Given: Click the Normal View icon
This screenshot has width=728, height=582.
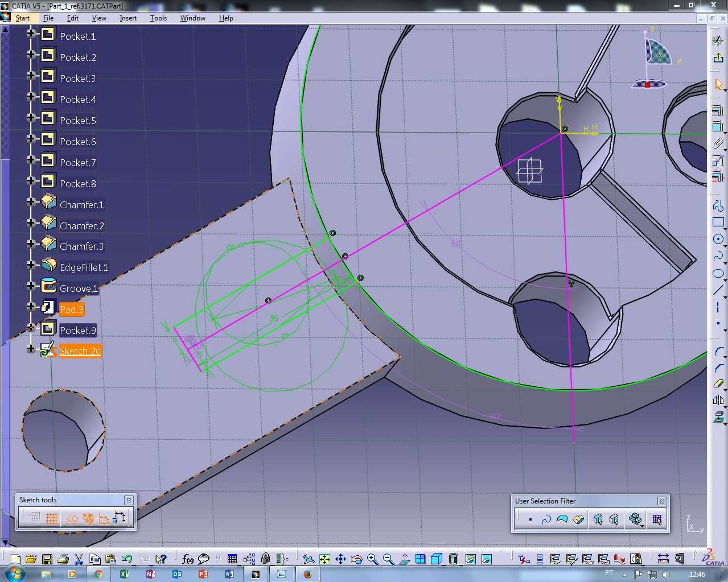Looking at the screenshot, I should pyautogui.click(x=404, y=559).
